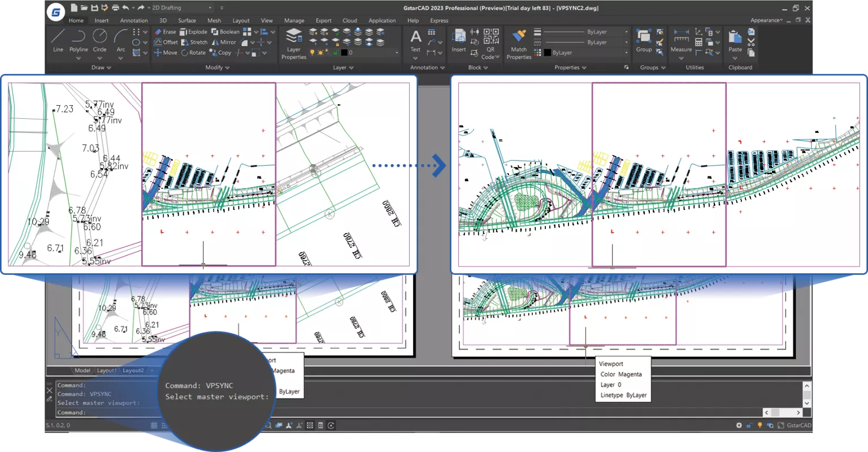Click the Measure tool

pos(681,41)
